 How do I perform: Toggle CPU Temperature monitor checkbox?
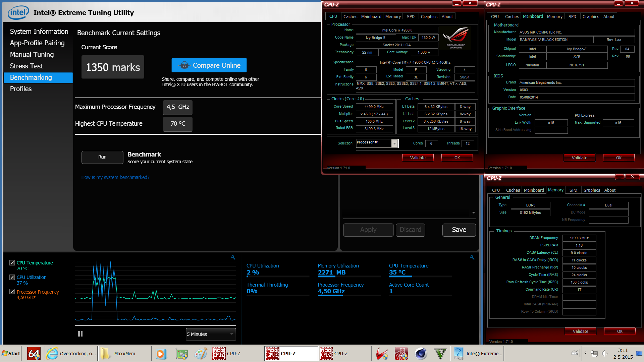12,263
